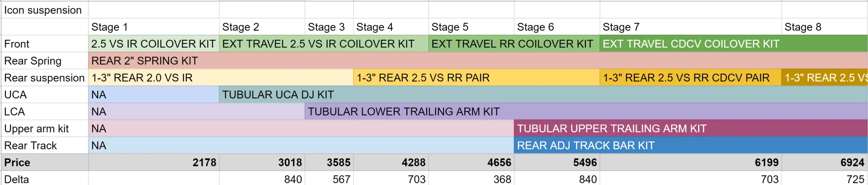The width and height of the screenshot is (868, 185).
Task: Click the REAR 2.5 VS RR CDCV PAIR cell
Action: [690, 78]
